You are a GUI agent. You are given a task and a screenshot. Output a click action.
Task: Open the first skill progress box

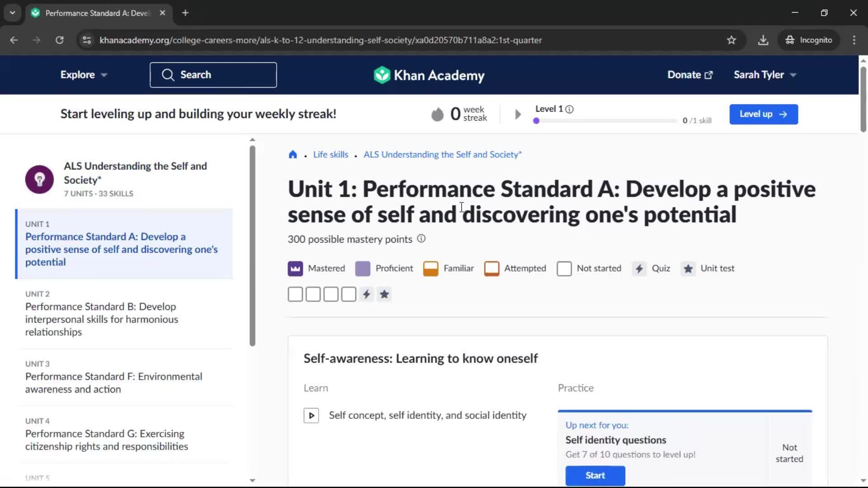point(295,295)
